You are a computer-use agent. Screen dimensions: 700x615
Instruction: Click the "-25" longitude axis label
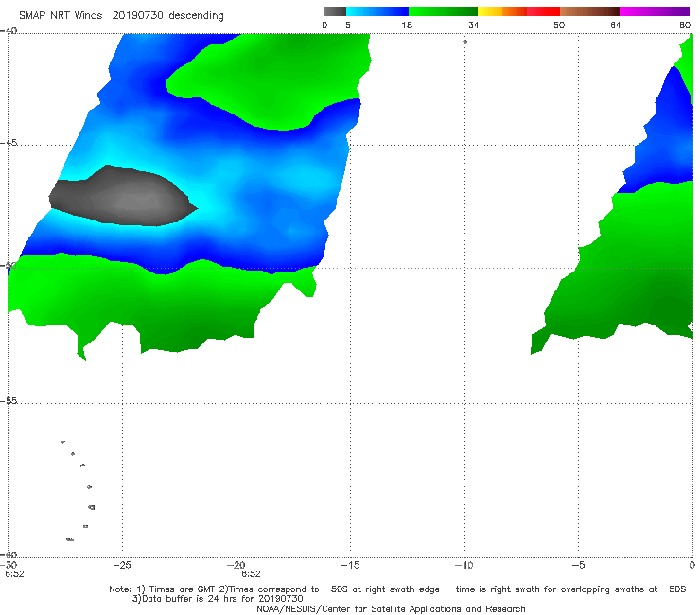[122, 565]
